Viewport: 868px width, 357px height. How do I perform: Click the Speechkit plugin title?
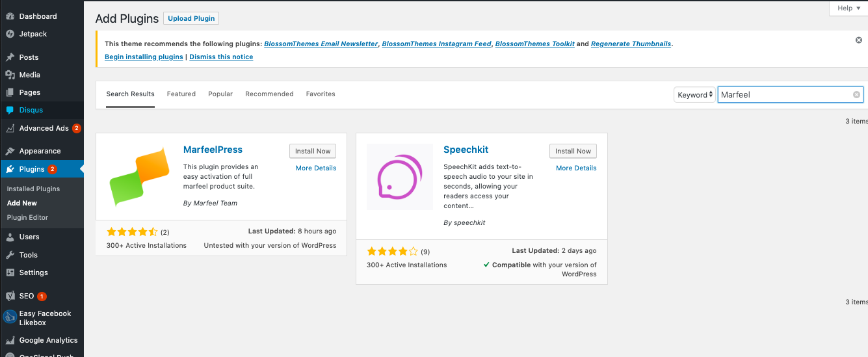tap(466, 150)
